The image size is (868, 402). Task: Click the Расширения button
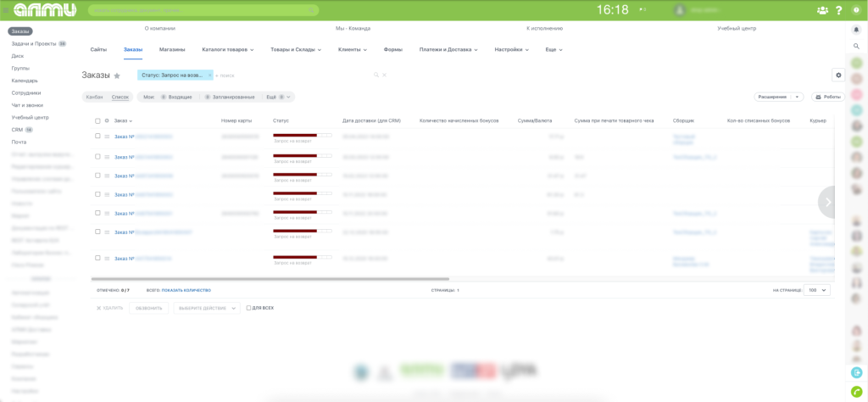771,97
